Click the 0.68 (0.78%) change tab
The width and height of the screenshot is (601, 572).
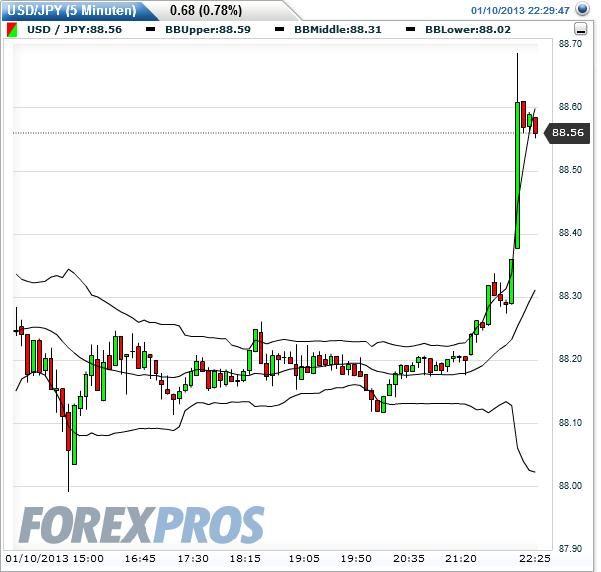206,10
